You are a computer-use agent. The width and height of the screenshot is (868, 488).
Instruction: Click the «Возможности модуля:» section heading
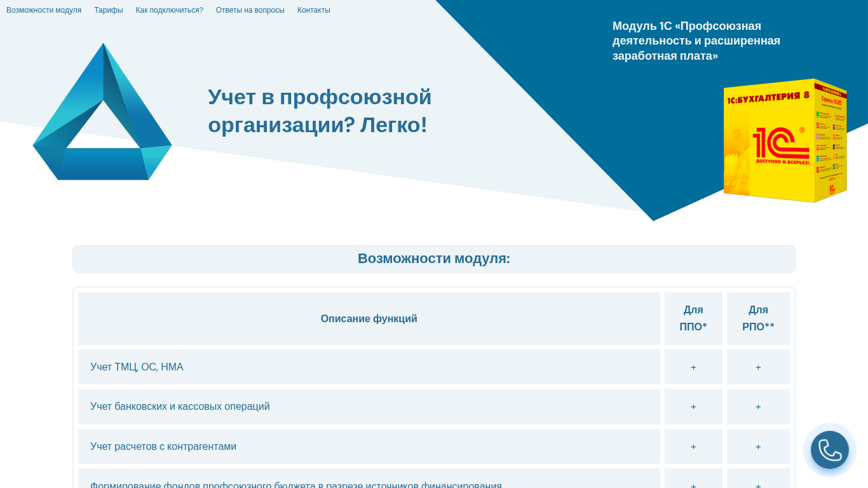tap(434, 259)
